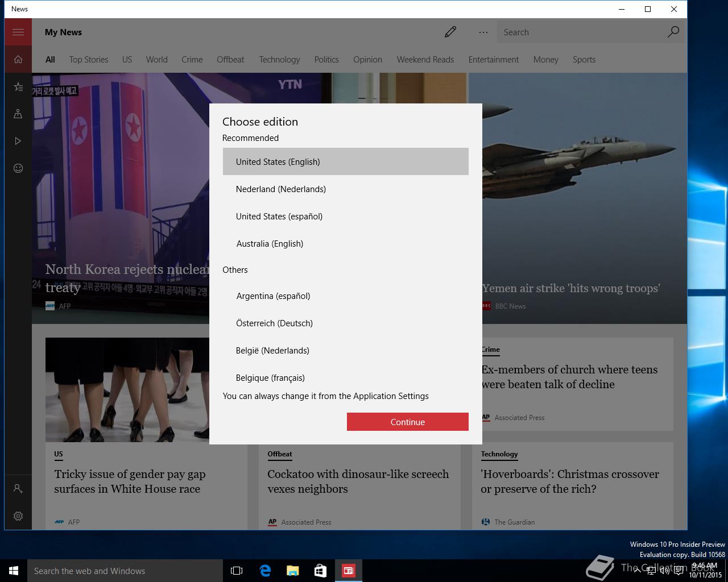Open the volume tray icon
The width and height of the screenshot is (728, 582).
click(664, 571)
